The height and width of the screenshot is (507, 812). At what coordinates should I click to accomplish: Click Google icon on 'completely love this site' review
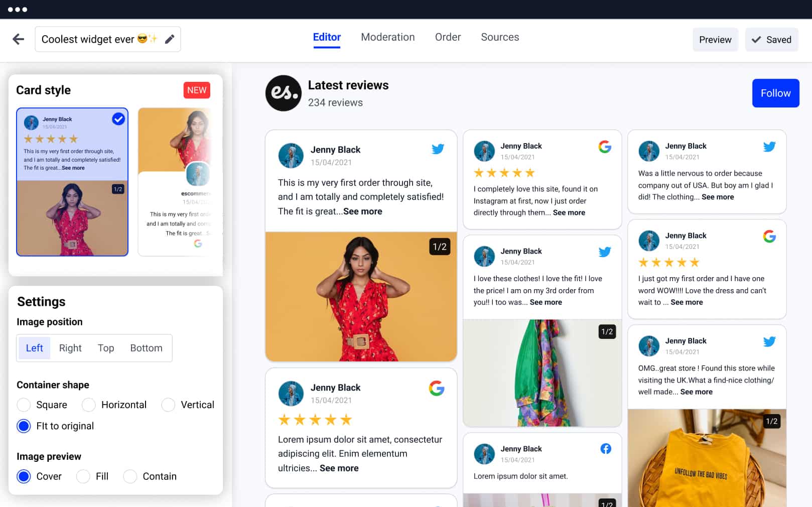click(x=605, y=147)
